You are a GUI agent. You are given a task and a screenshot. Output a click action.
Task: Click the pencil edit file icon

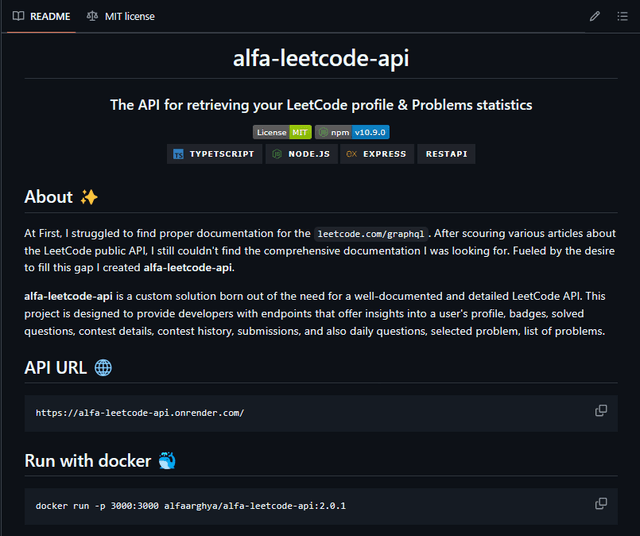pos(595,16)
